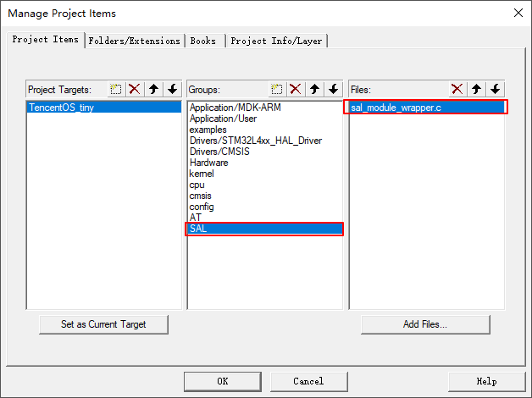The width and height of the screenshot is (532, 398).
Task: Open the Folders/Extensions tab
Action: click(x=135, y=41)
